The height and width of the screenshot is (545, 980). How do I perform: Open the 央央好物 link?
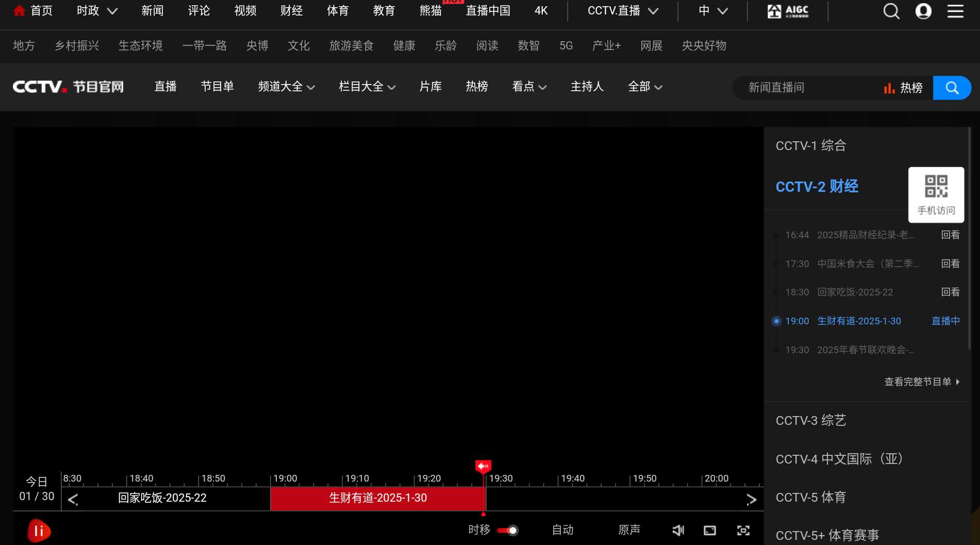pyautogui.click(x=704, y=46)
